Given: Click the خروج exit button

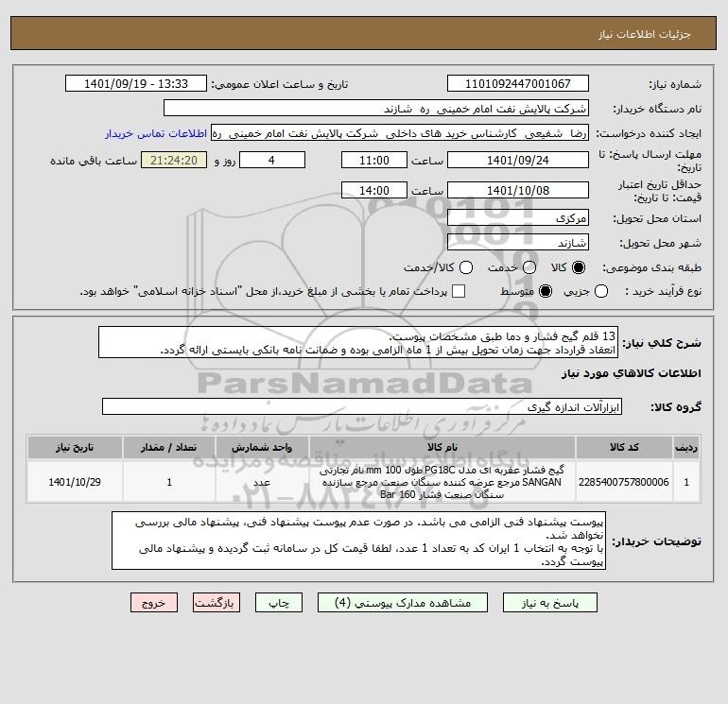Looking at the screenshot, I should point(154,603).
